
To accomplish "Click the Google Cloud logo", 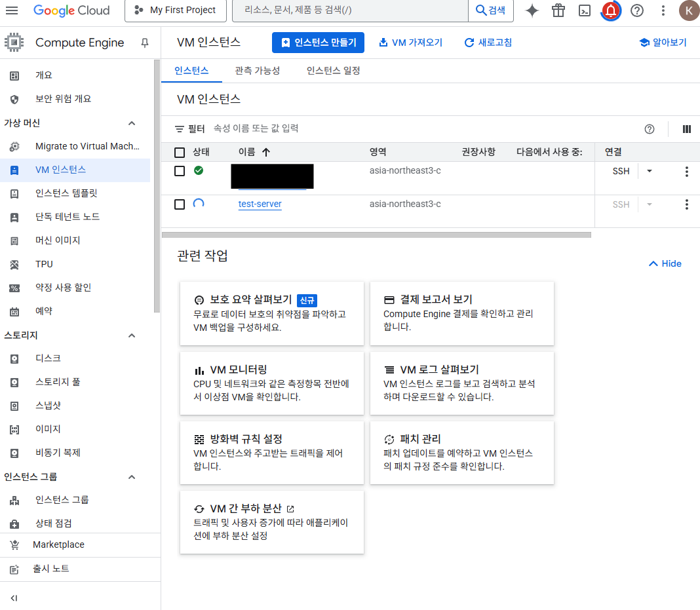I will (71, 10).
